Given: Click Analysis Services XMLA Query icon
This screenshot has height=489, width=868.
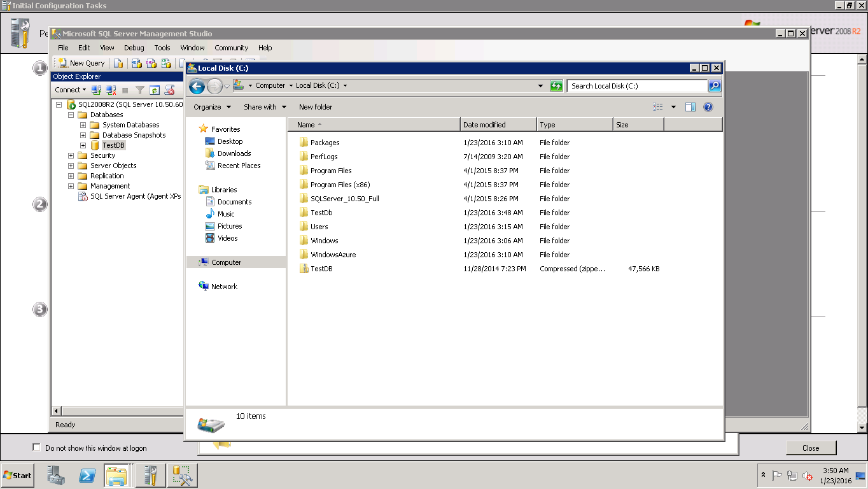Looking at the screenshot, I should click(165, 63).
